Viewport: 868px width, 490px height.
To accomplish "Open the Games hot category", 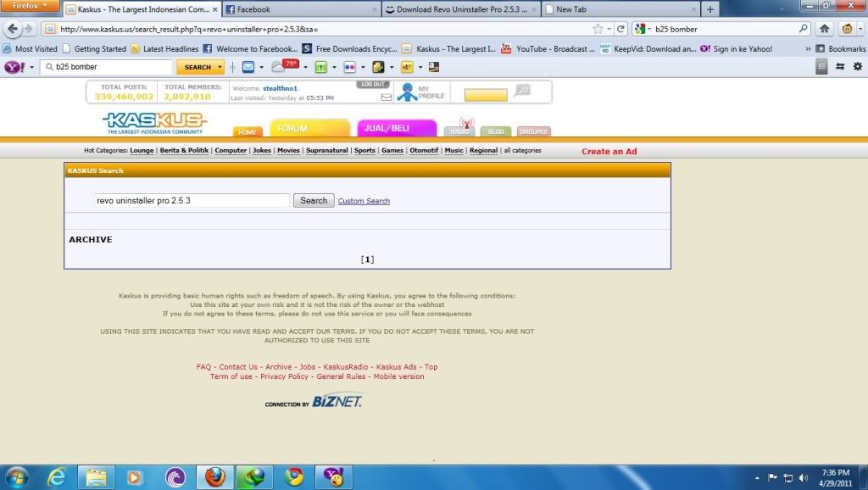I will tap(392, 151).
